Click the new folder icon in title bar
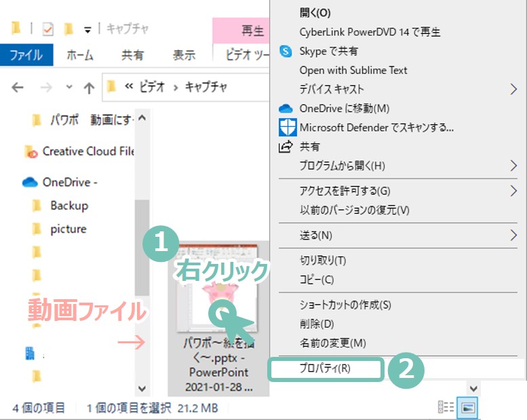Viewport: 527px width, 420px height. pyautogui.click(x=69, y=29)
